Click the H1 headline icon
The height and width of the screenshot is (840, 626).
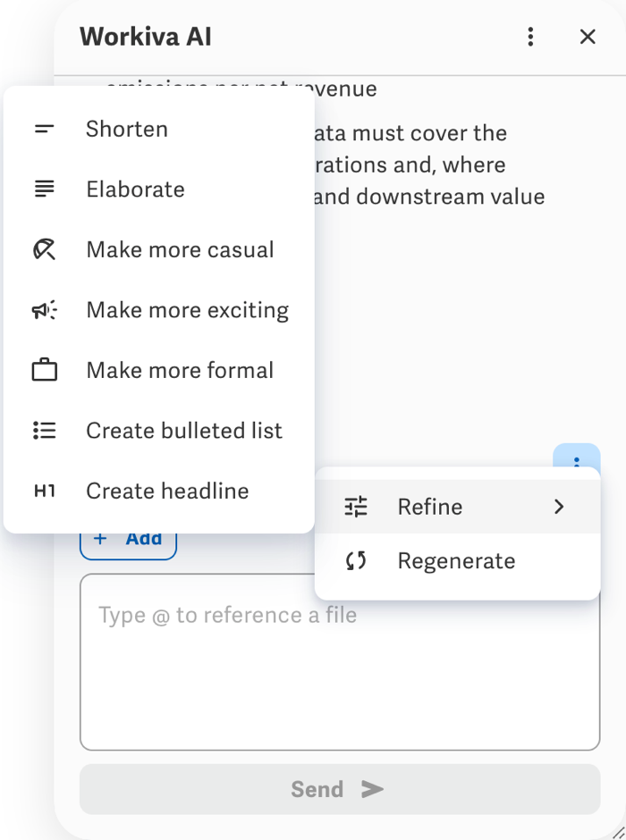point(45,491)
